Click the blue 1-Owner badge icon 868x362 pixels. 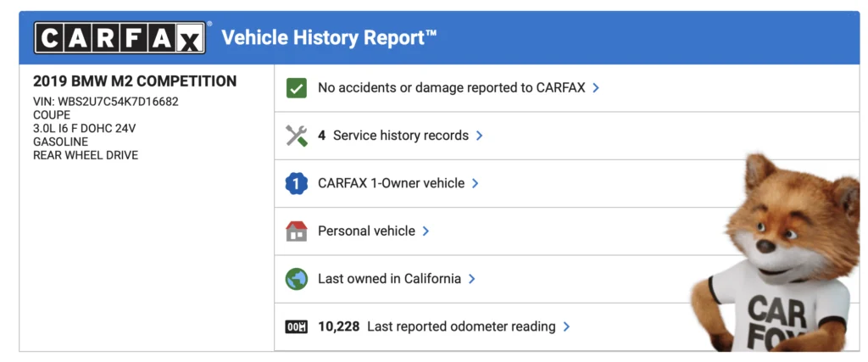coord(296,183)
